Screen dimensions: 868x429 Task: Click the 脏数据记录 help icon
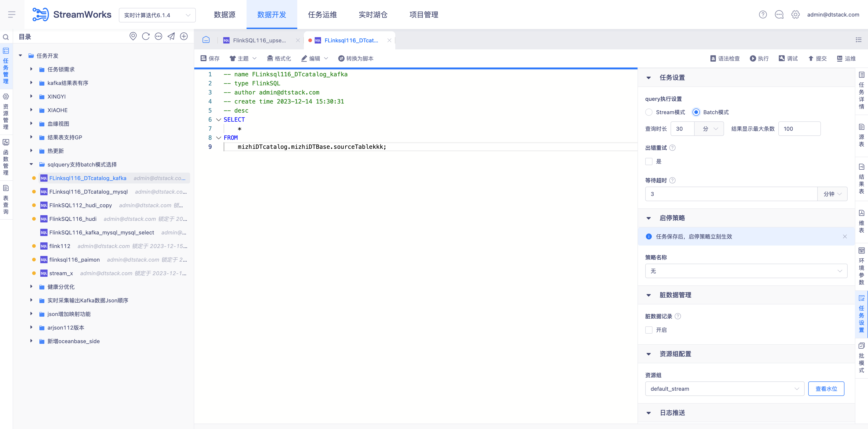pyautogui.click(x=678, y=316)
